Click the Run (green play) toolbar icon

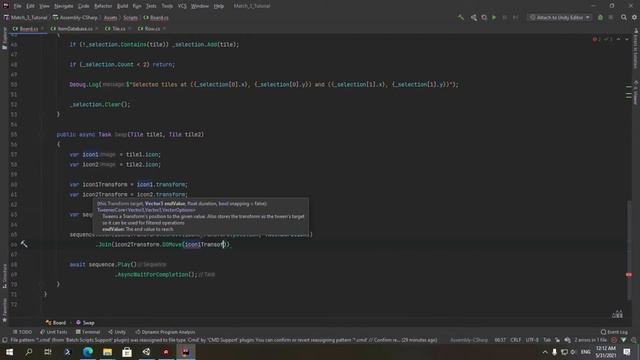[x=494, y=18]
